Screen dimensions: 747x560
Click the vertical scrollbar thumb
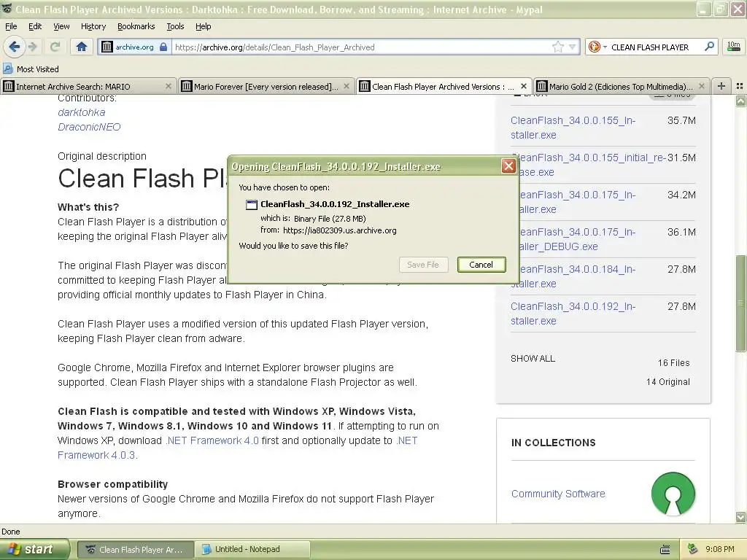(x=740, y=303)
